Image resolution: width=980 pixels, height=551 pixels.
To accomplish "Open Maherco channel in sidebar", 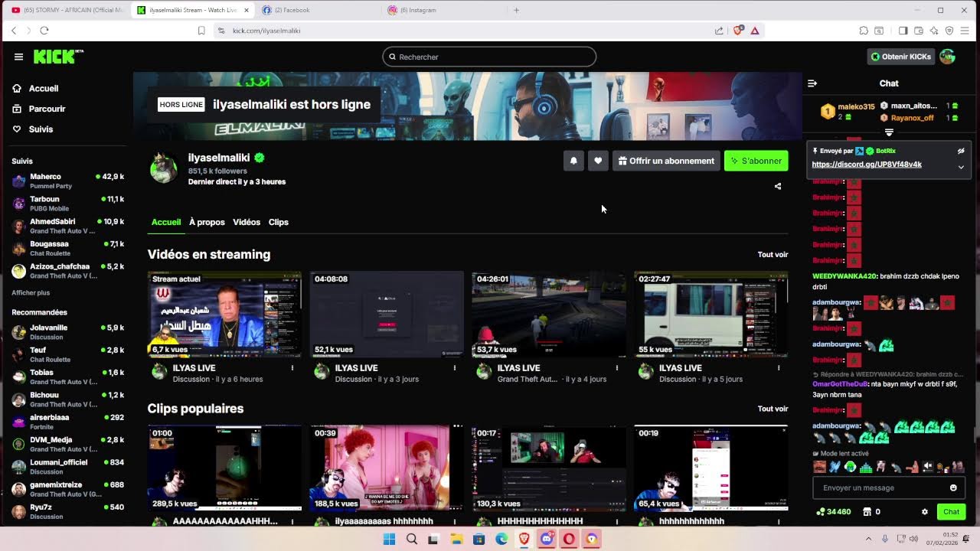I will click(68, 181).
